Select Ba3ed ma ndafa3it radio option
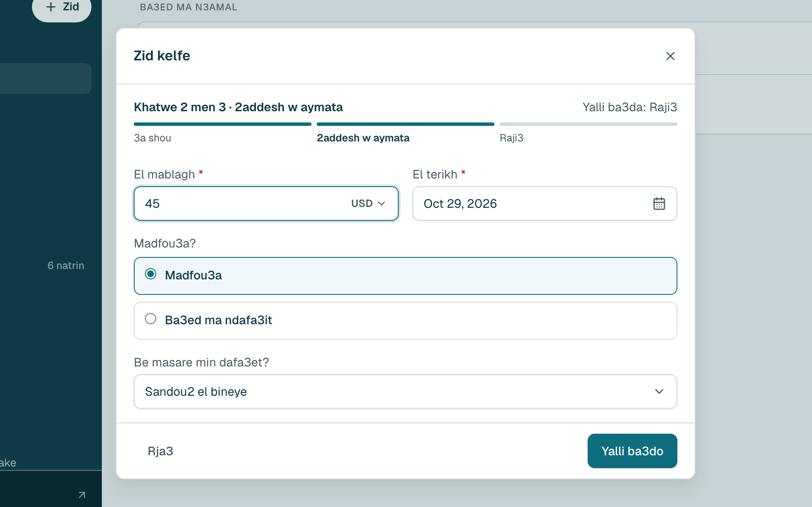This screenshot has width=812, height=507. (405, 321)
